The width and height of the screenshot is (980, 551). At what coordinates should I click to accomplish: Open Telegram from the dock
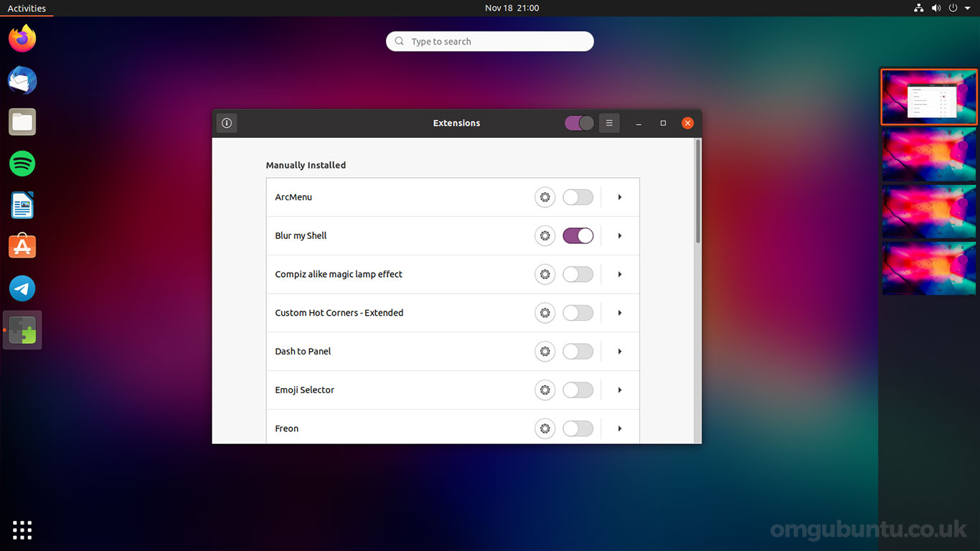click(x=22, y=288)
